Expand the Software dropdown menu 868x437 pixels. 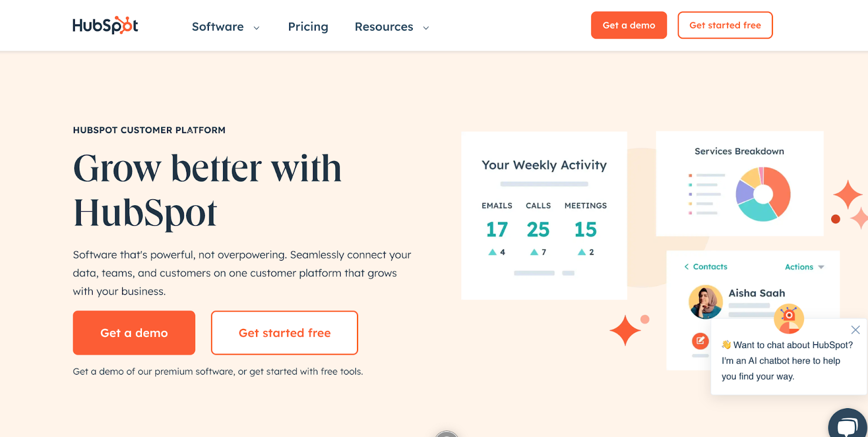tap(226, 27)
